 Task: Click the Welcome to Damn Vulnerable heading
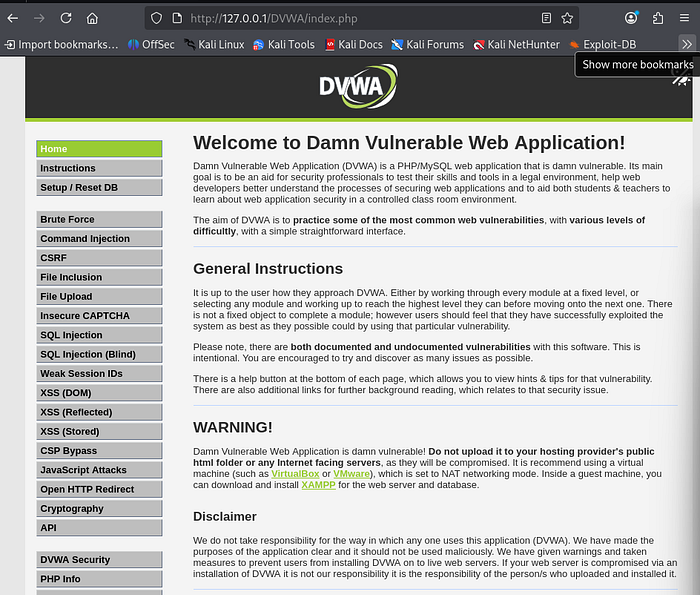click(409, 143)
